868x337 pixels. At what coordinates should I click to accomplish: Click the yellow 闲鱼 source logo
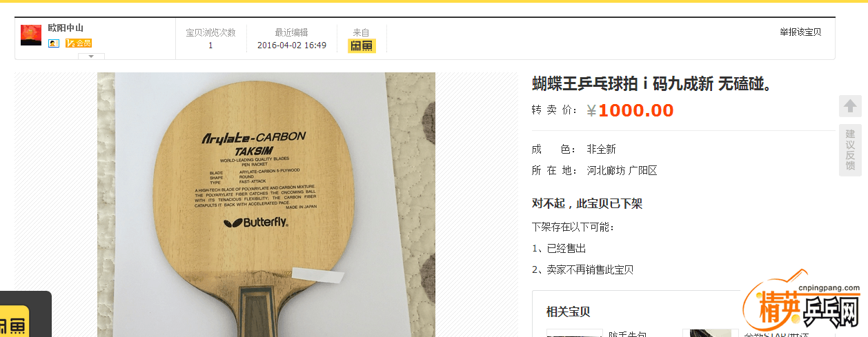click(x=362, y=46)
